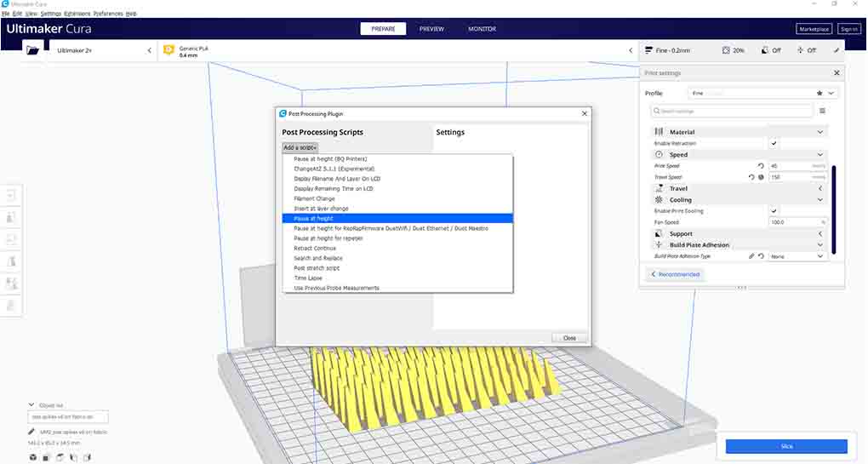Click the pencil icon to rename job
This screenshot has height=464, width=868.
[31, 432]
